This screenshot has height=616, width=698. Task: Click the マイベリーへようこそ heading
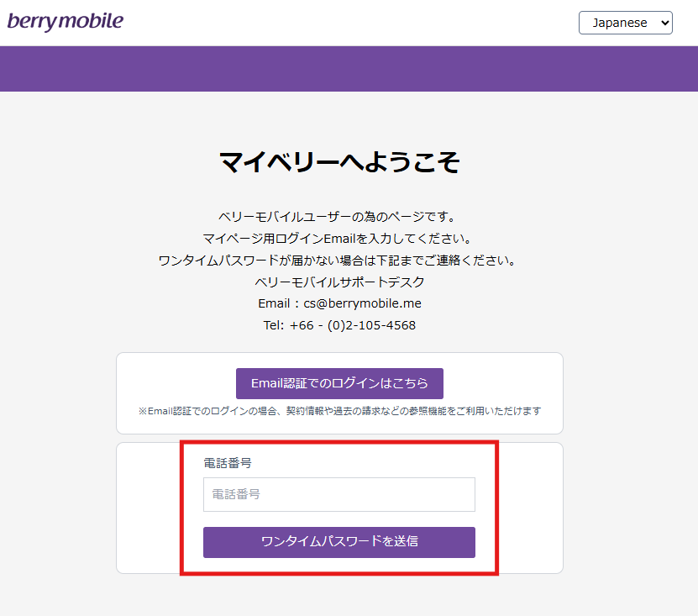[x=339, y=161]
